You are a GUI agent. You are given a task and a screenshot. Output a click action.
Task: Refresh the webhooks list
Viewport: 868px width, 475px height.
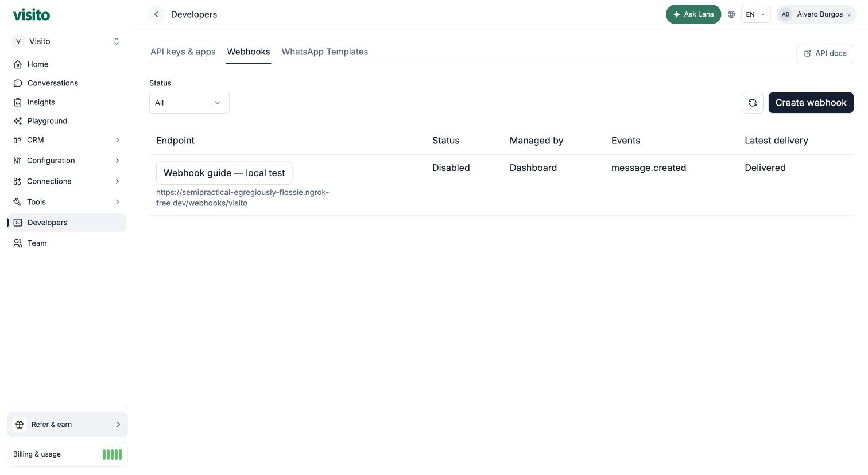[x=753, y=103]
